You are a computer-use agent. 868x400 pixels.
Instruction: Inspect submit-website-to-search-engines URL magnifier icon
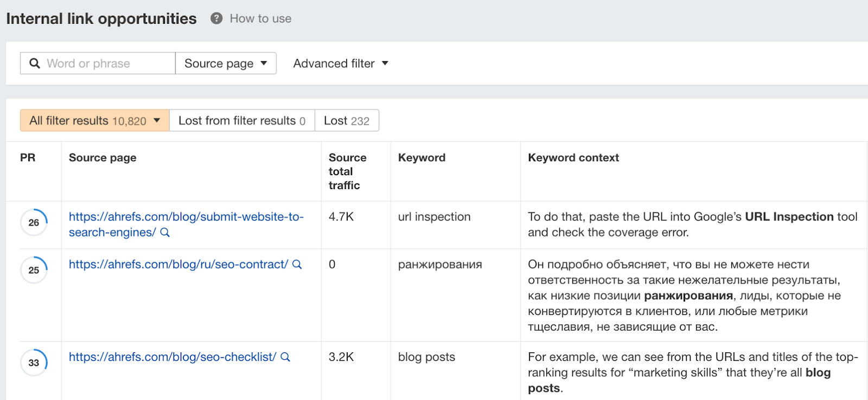pos(165,233)
